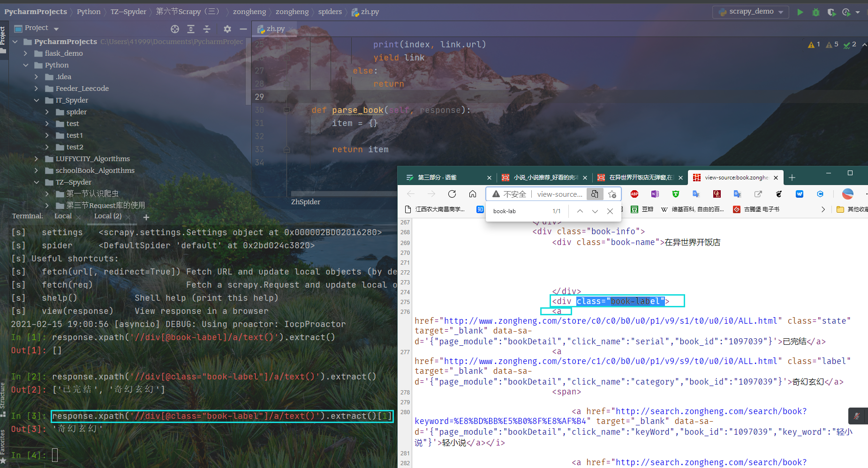Open the blue W extension icon
Screen dimensions: 868x468
800,194
